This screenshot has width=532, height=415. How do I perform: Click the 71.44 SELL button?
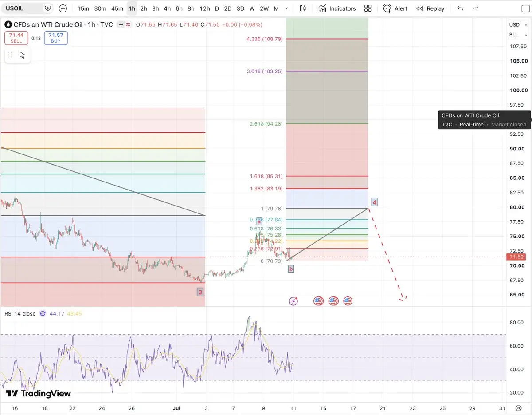pos(16,38)
